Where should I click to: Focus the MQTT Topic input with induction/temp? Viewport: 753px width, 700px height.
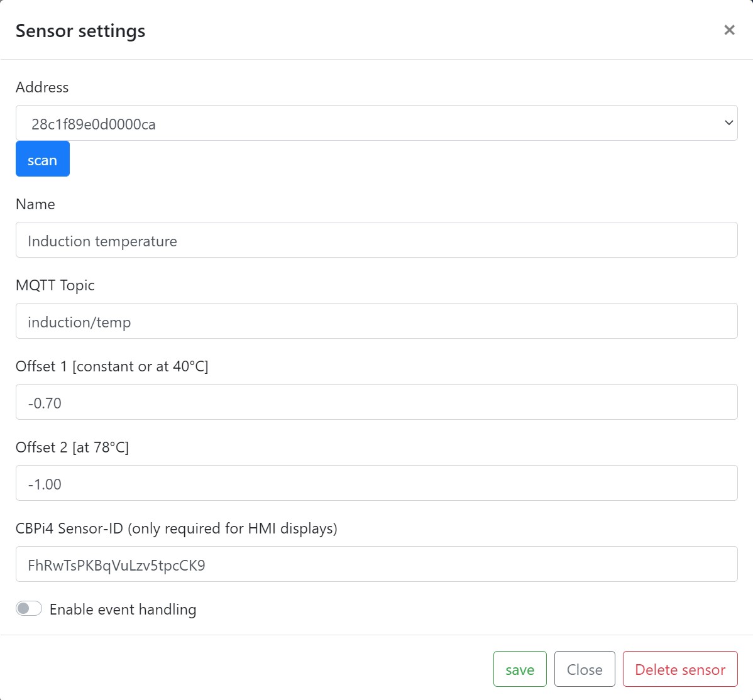[376, 321]
